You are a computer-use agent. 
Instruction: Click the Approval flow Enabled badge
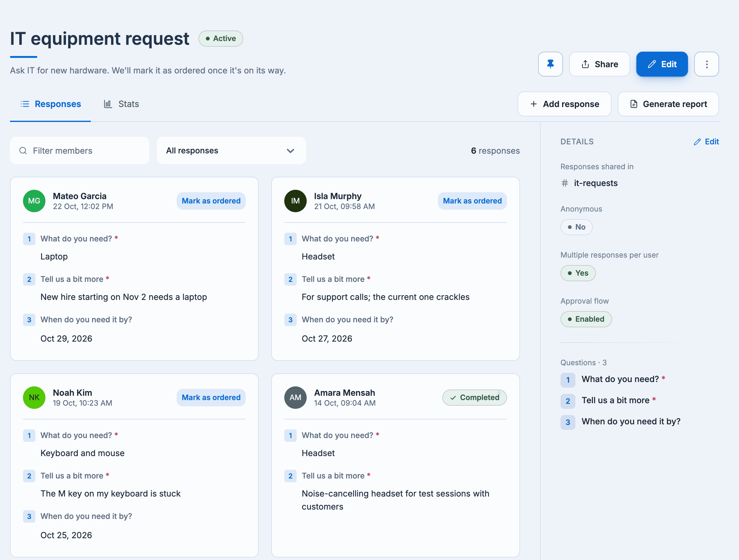point(586,320)
